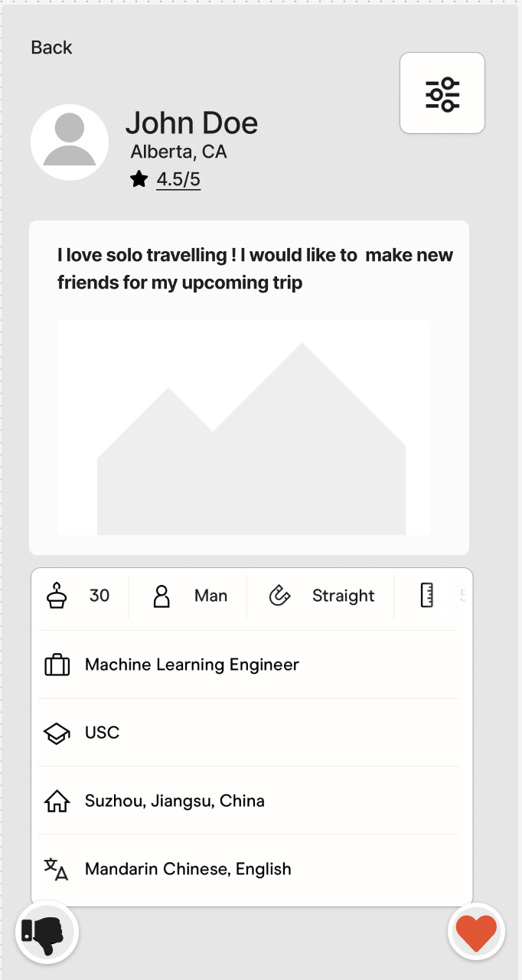This screenshot has height=980, width=522.
Task: Click John Doe's profile avatar
Action: point(69,142)
